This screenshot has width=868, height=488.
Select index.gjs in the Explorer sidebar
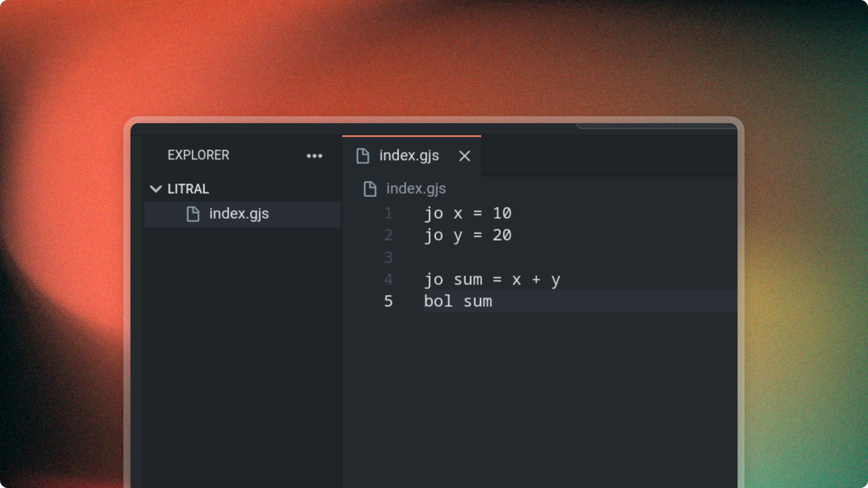(x=239, y=214)
